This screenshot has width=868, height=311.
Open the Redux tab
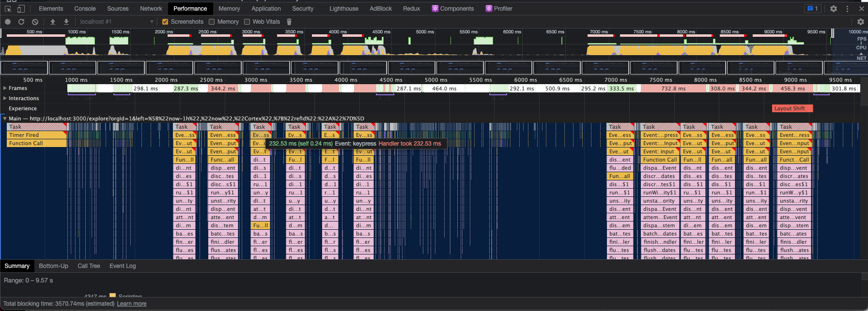coord(412,9)
